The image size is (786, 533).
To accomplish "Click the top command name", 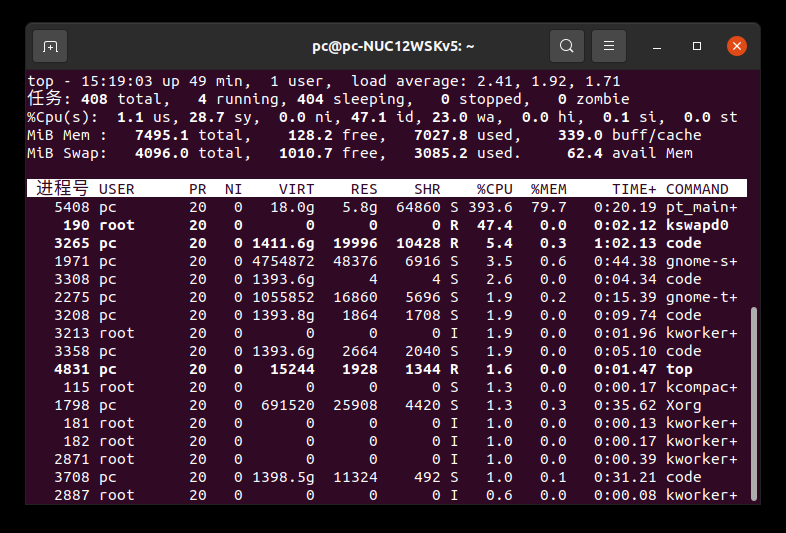I will coord(679,369).
